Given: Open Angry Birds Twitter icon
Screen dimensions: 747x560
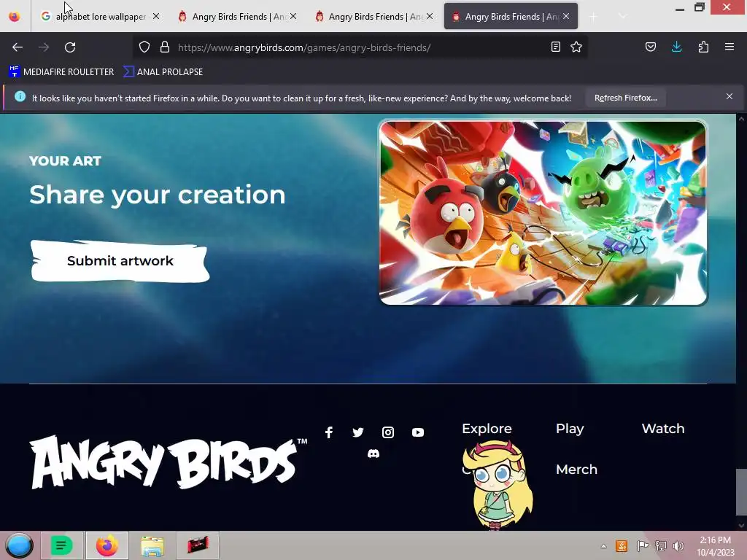Looking at the screenshot, I should [357, 432].
